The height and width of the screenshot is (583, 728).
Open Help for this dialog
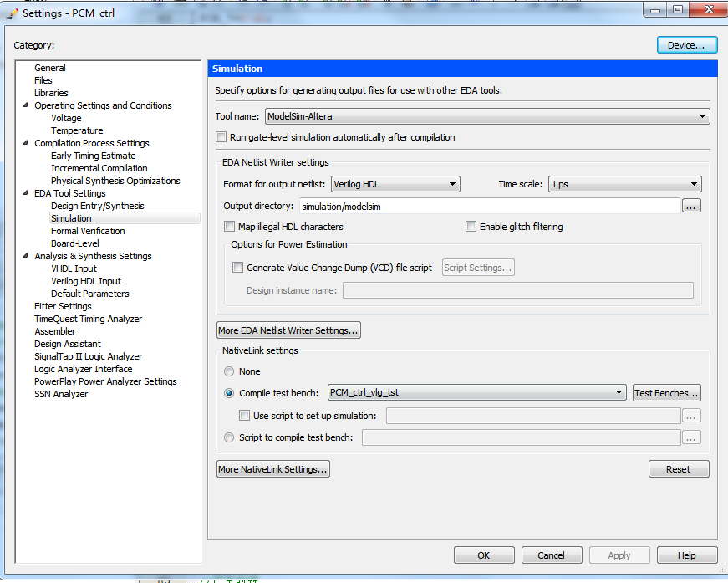(687, 555)
